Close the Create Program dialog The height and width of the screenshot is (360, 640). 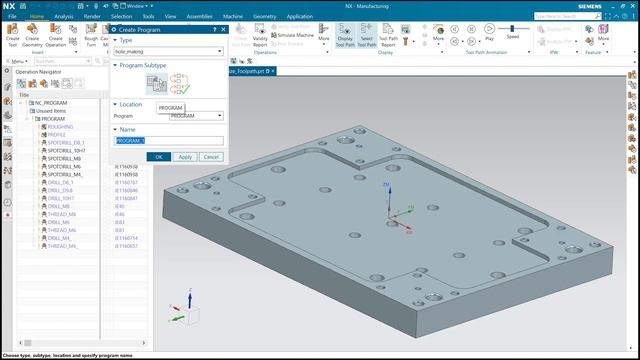click(223, 29)
